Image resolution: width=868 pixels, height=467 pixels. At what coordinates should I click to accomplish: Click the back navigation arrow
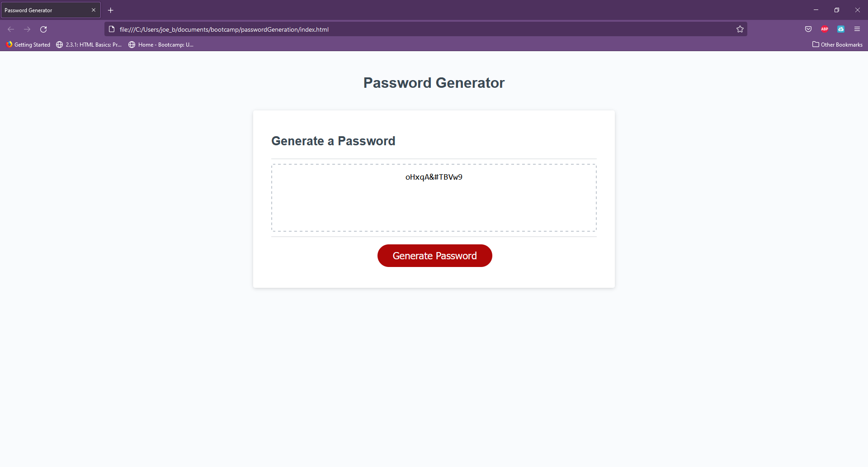tap(10, 29)
